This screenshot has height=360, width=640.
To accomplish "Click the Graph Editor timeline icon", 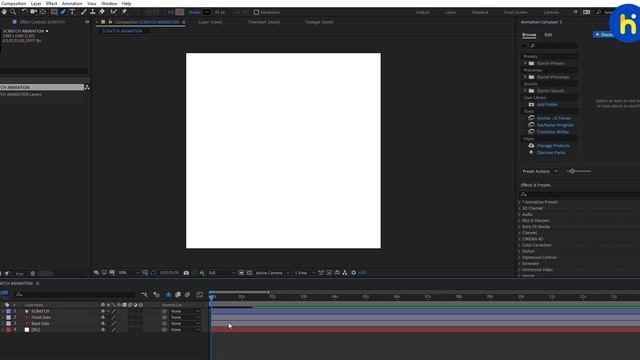I will (200, 294).
